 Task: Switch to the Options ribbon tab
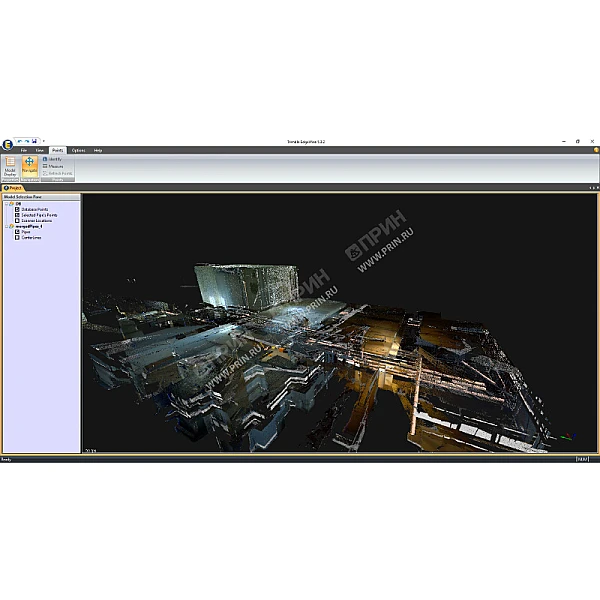tap(78, 150)
